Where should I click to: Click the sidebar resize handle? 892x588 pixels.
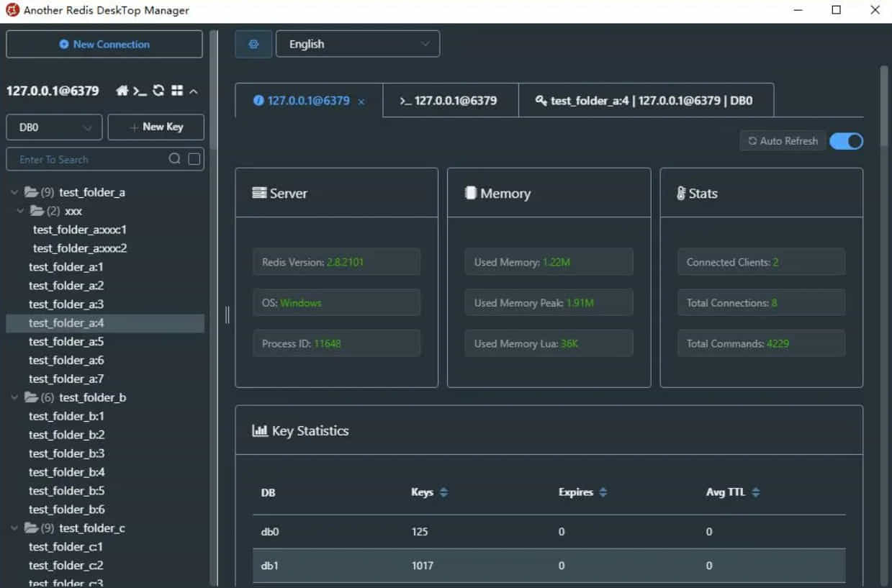(227, 315)
